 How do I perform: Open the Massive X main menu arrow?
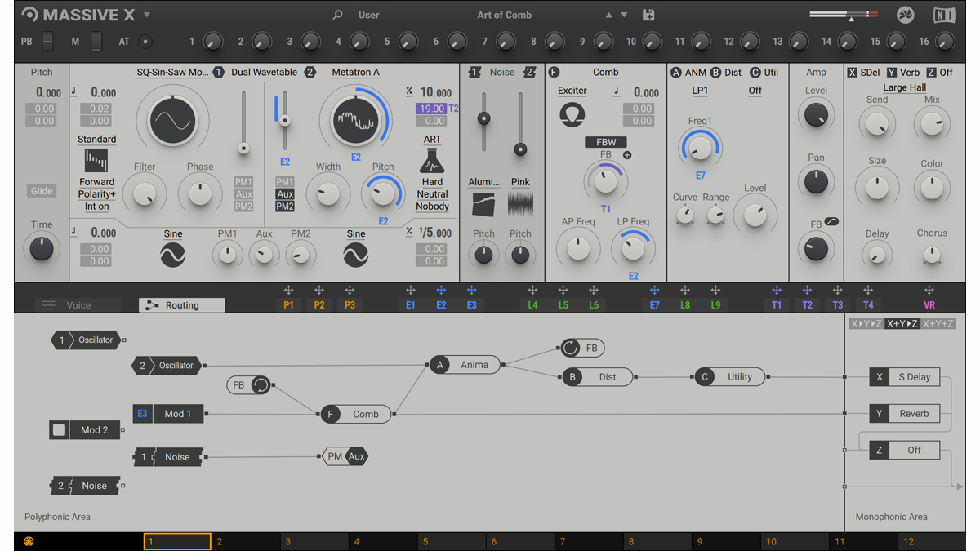coord(147,15)
